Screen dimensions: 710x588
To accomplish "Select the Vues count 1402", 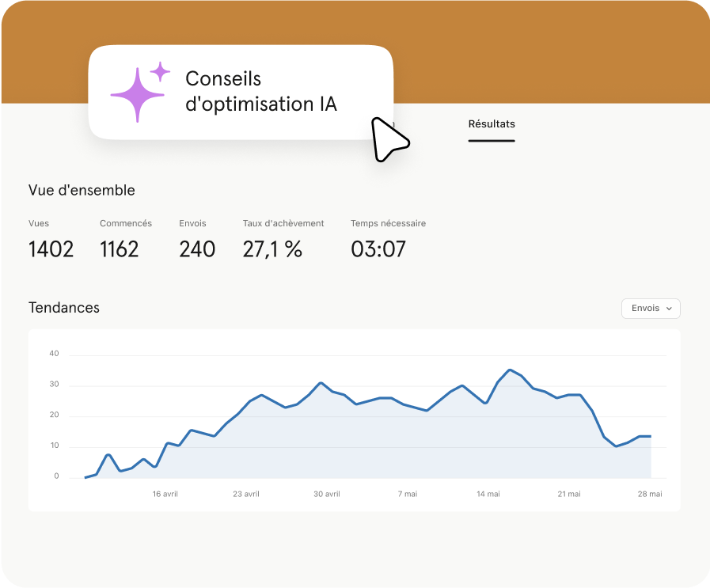I will 51,249.
